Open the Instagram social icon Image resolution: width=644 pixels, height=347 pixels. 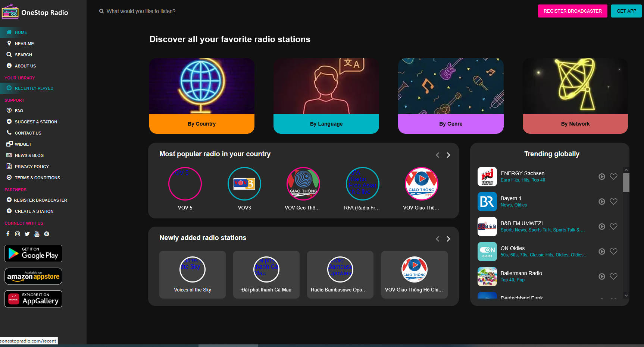point(18,234)
